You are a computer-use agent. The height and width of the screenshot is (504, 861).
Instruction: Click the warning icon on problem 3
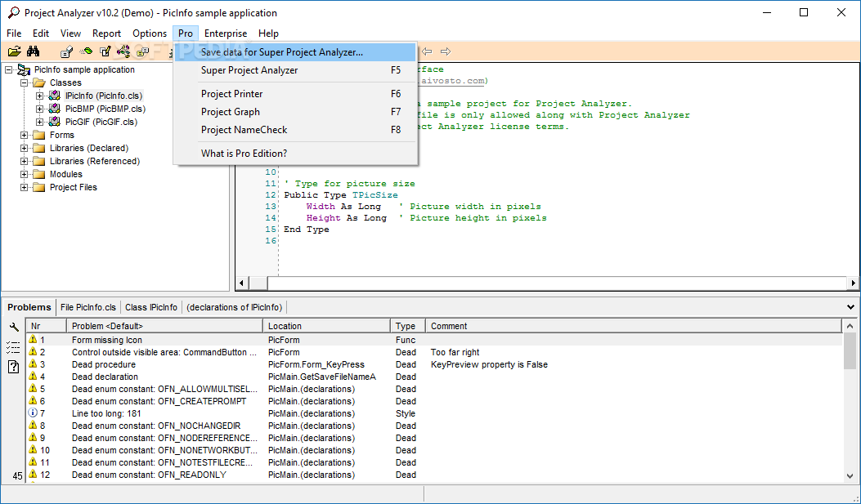(x=33, y=364)
